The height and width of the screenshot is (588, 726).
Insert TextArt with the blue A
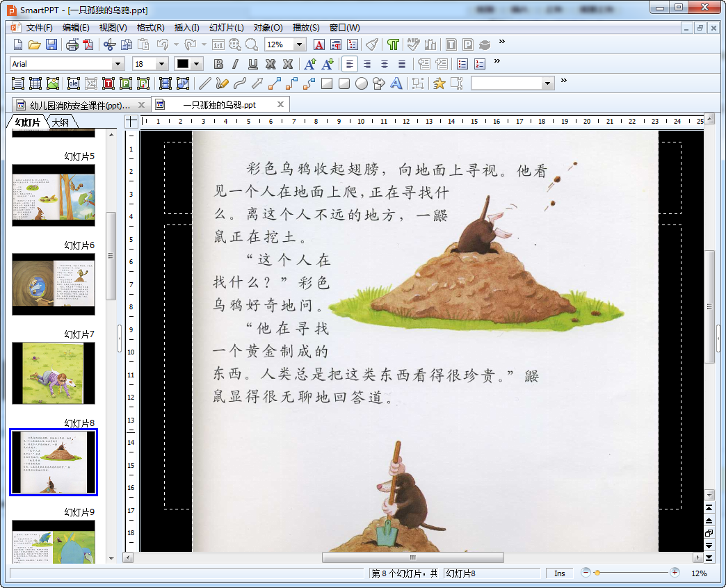(x=396, y=83)
